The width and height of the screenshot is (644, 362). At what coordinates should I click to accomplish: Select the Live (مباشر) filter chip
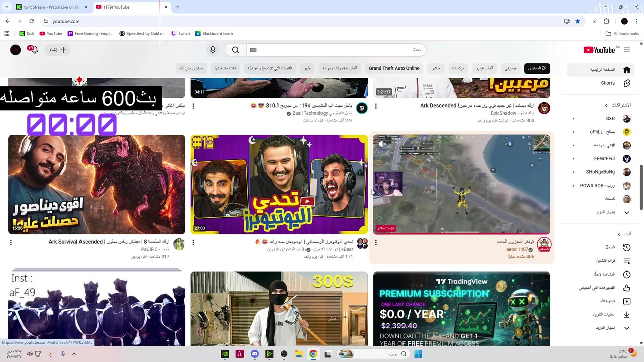click(436, 68)
